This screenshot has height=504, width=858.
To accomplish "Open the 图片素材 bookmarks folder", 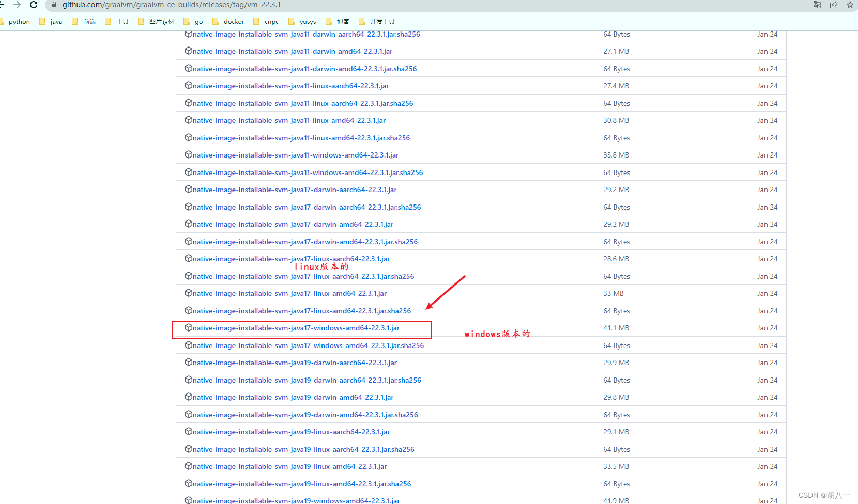I will click(x=156, y=21).
